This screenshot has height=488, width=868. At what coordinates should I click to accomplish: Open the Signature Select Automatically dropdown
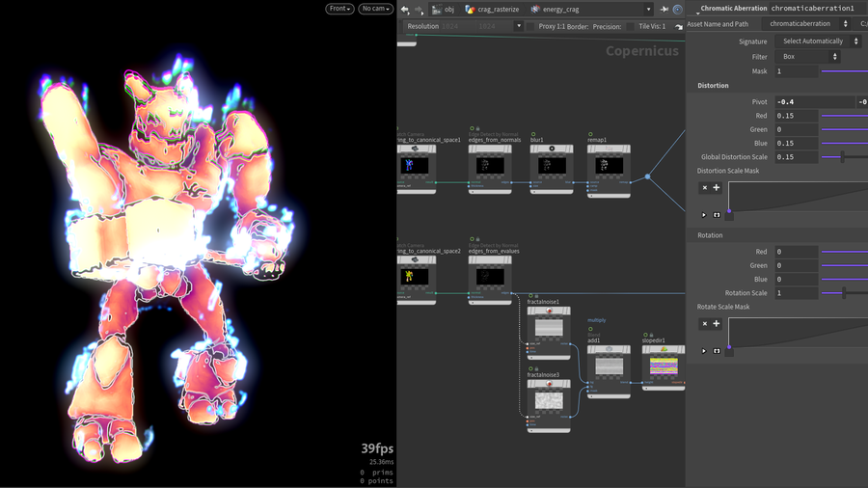pos(818,41)
